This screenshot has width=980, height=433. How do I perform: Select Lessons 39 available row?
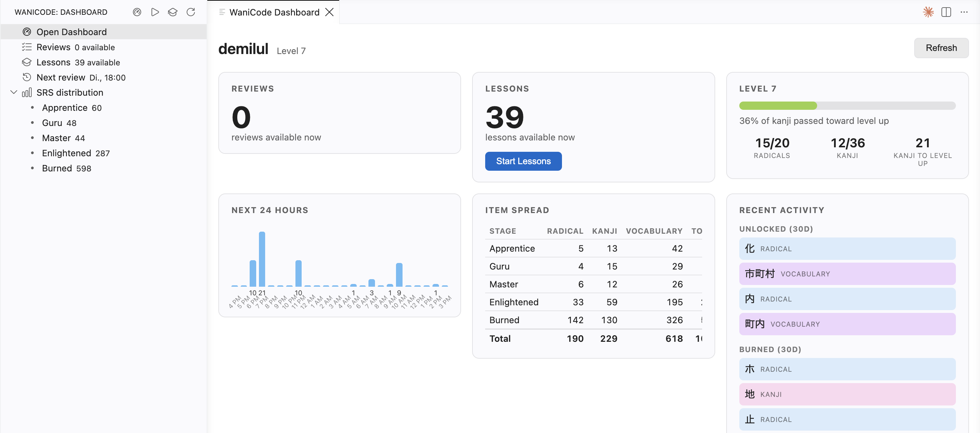pos(104,62)
